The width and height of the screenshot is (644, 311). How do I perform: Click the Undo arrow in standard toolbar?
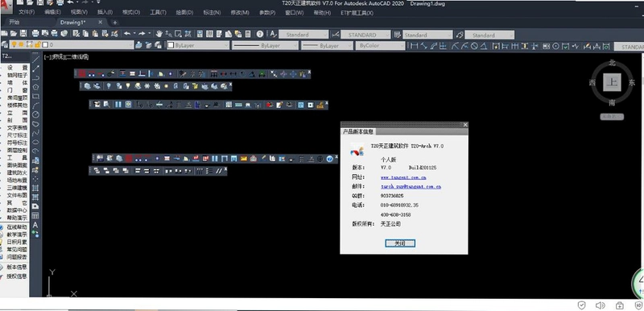click(127, 34)
